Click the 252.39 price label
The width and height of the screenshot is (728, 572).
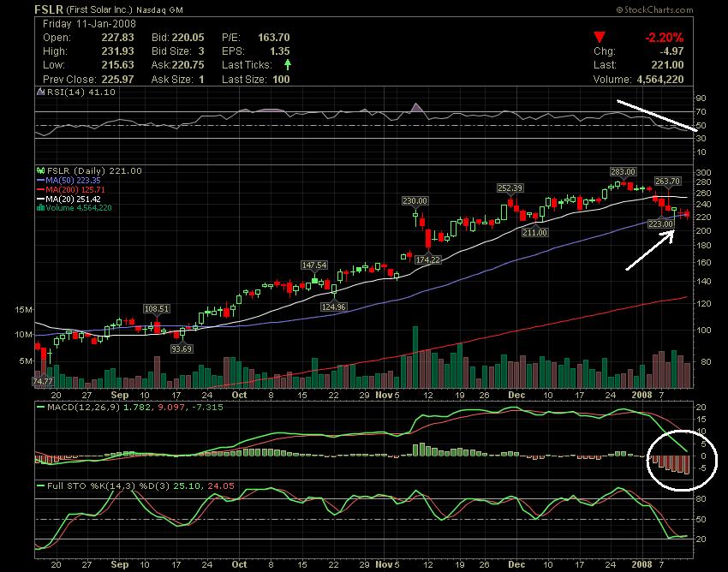tap(510, 188)
